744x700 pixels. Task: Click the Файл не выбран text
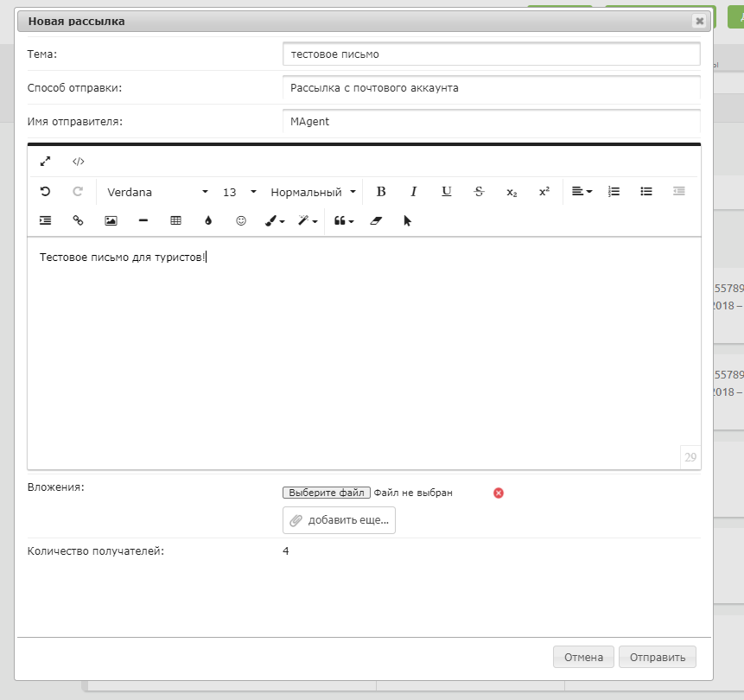(413, 493)
